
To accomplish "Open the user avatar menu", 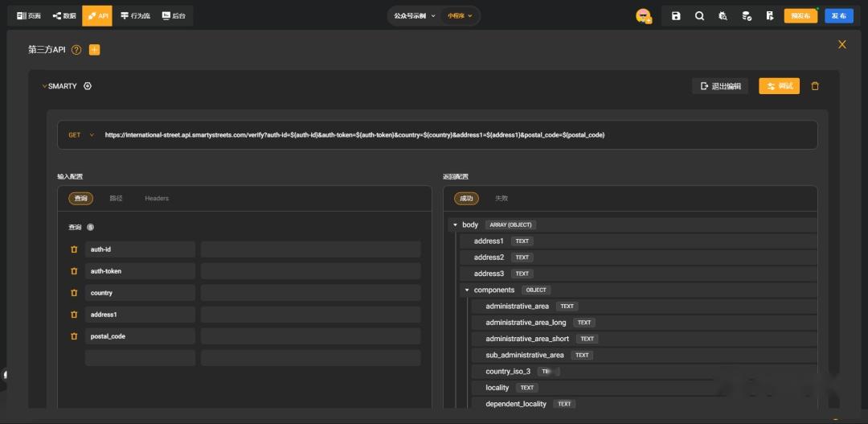I will pyautogui.click(x=644, y=16).
